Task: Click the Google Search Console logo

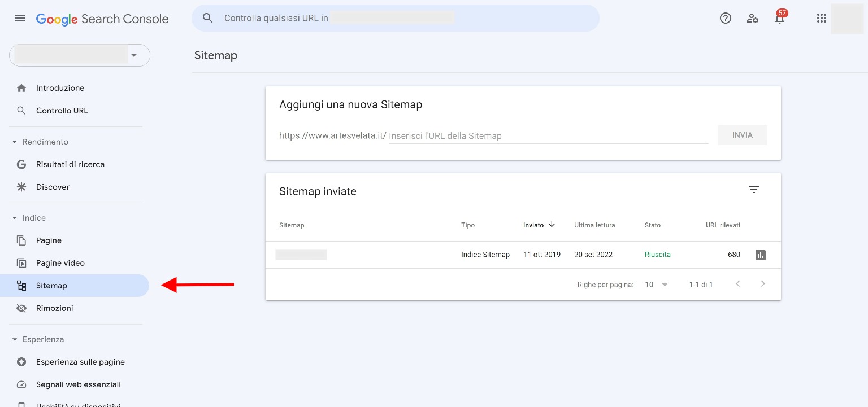Action: pos(102,19)
